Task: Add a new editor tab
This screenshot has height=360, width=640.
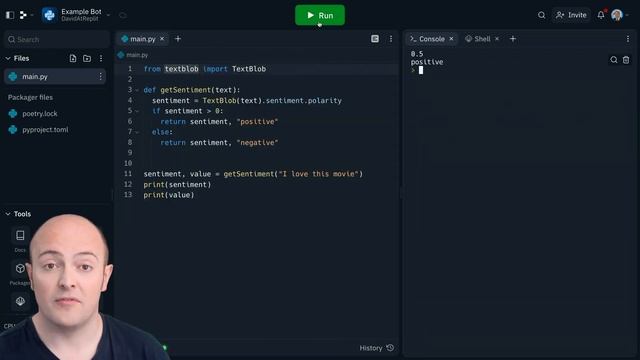Action: pos(178,39)
